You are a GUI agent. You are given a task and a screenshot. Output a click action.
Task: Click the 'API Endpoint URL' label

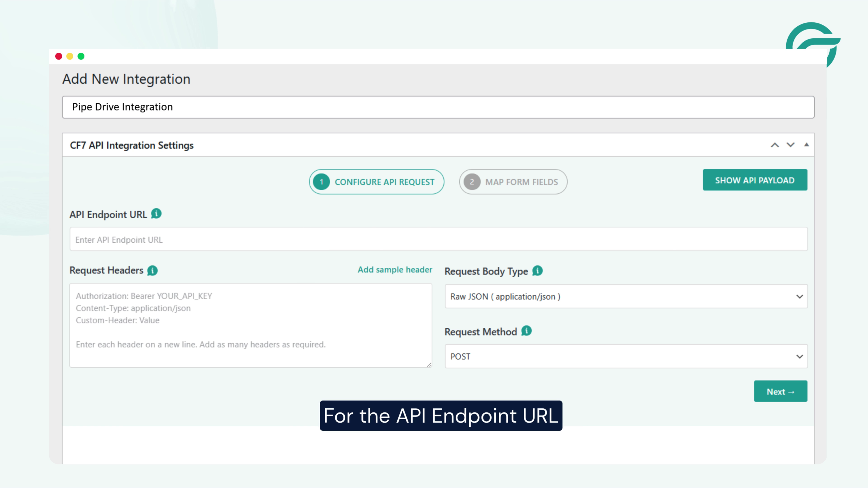[x=108, y=215]
